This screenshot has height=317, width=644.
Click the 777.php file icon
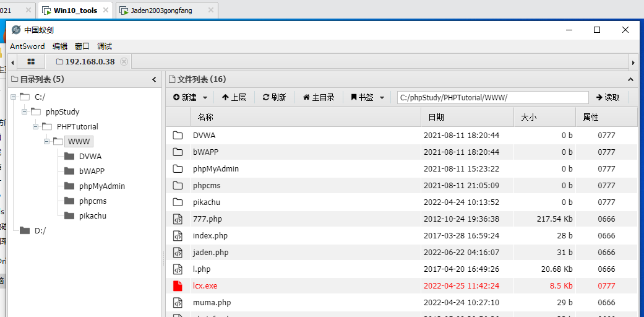coord(178,219)
